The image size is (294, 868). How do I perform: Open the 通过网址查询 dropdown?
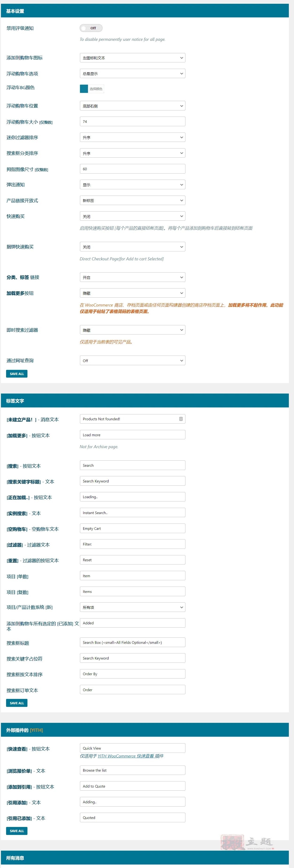tap(132, 360)
